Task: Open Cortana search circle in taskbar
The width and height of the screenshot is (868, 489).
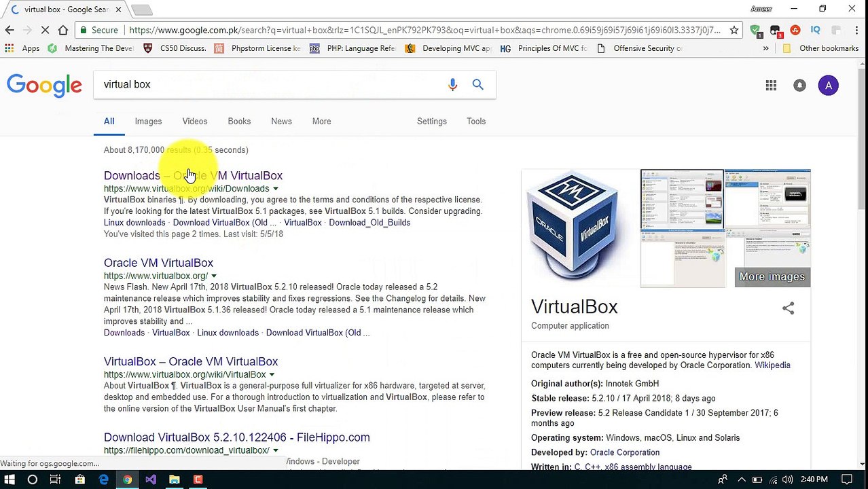Action: click(x=32, y=479)
